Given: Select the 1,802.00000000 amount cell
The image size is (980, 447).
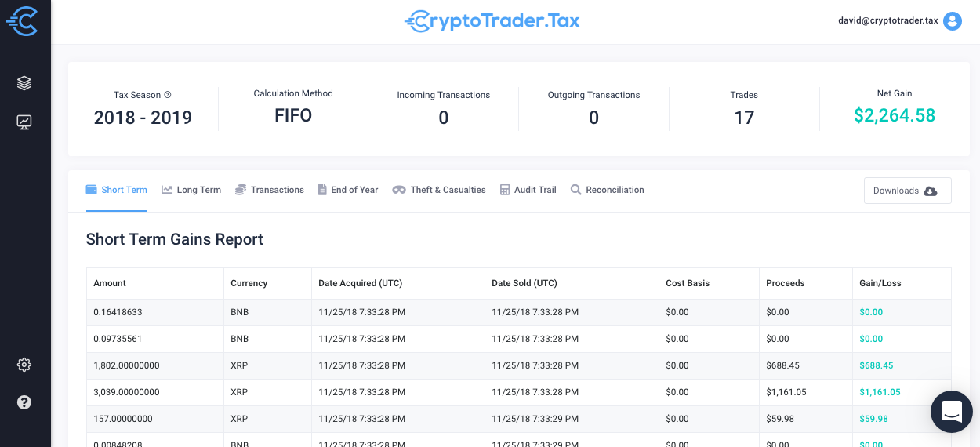Looking at the screenshot, I should click(155, 365).
